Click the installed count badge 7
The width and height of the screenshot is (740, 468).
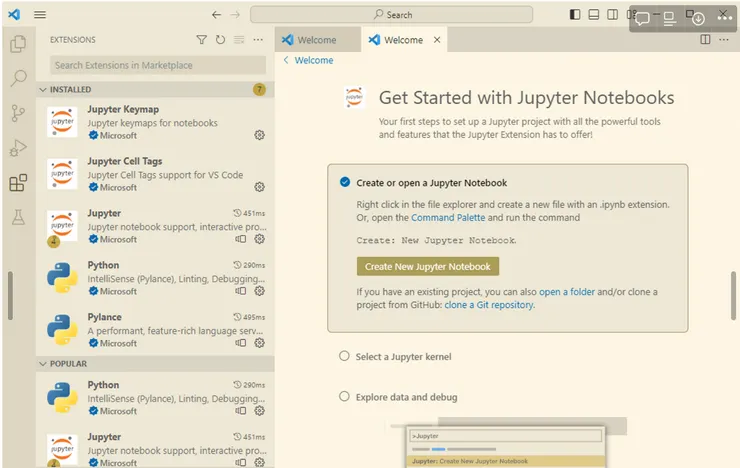(x=259, y=89)
